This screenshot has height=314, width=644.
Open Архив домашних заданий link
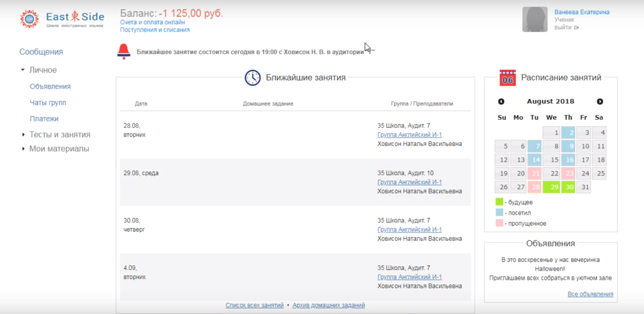[x=329, y=305]
